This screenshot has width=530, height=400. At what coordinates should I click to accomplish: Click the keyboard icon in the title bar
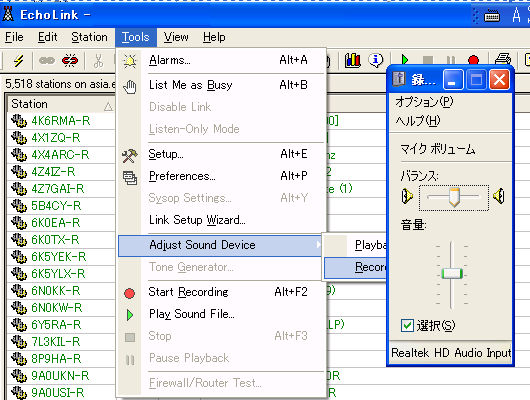tap(492, 16)
